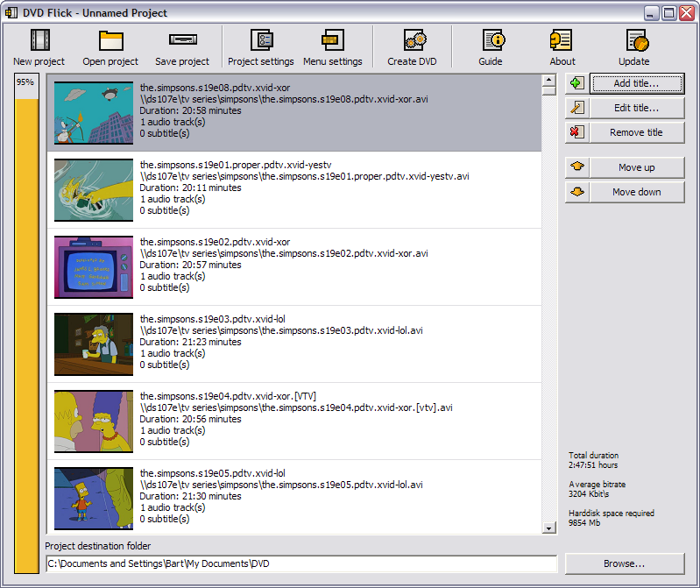
Task: Select the s19e05 Bart thumbnail
Action: pos(94,499)
